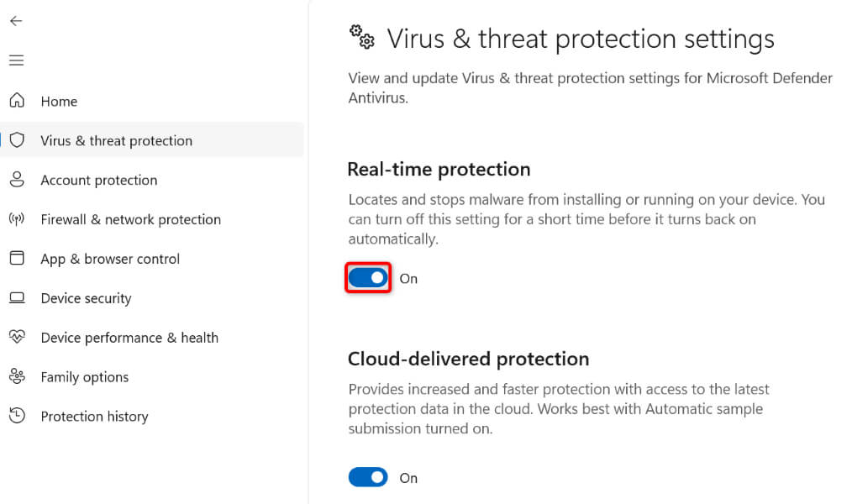This screenshot has height=504, width=852.
Task: Open Protection history section
Action: 94,417
